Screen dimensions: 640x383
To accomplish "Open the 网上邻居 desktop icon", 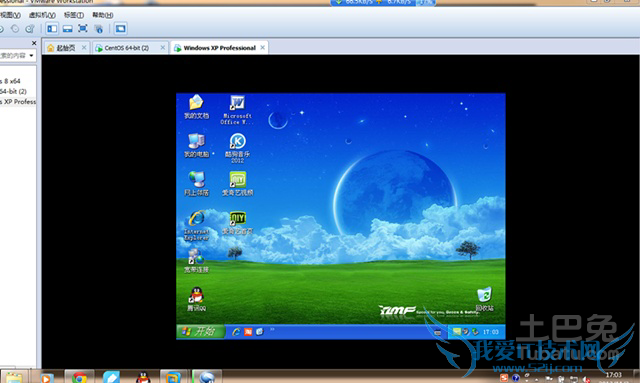I will pos(196,184).
